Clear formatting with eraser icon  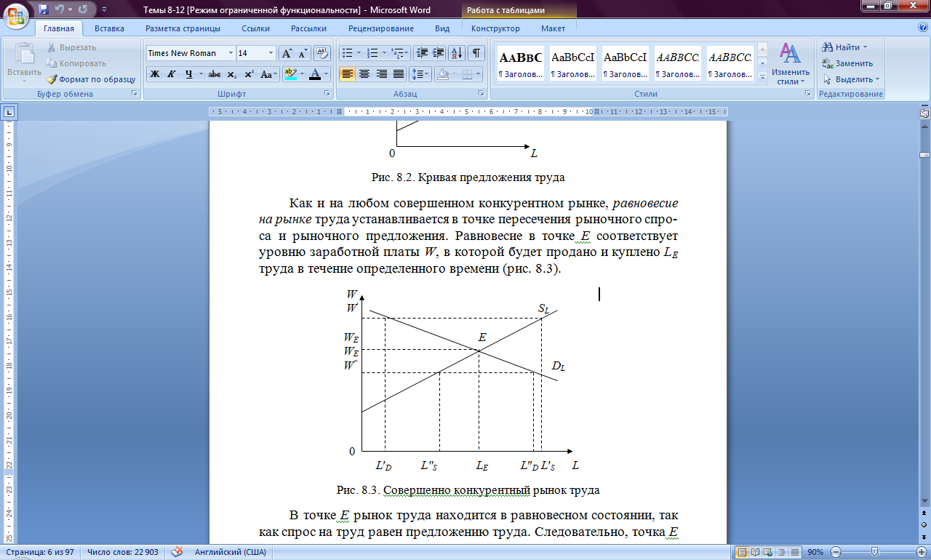click(x=321, y=53)
